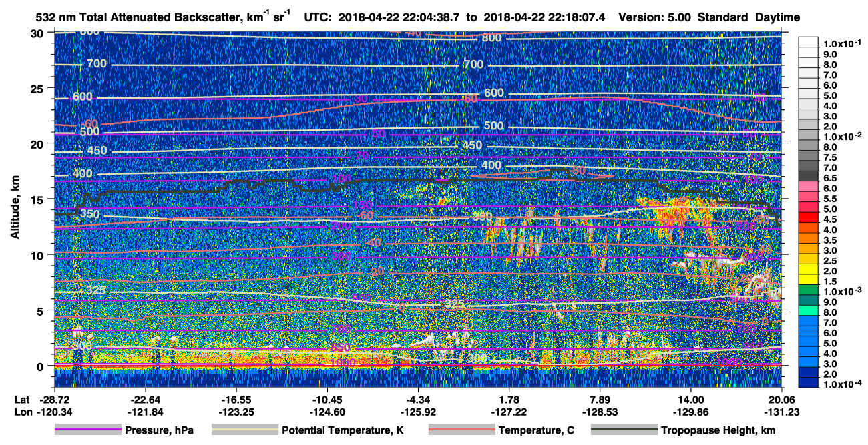Click the orange colorbar swatch beside '3.5'
868x445 pixels.
(809, 239)
